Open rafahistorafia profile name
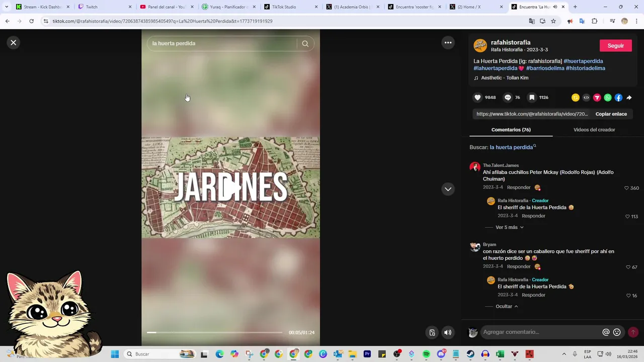Screen dimensions: 644x362 pos(511,43)
